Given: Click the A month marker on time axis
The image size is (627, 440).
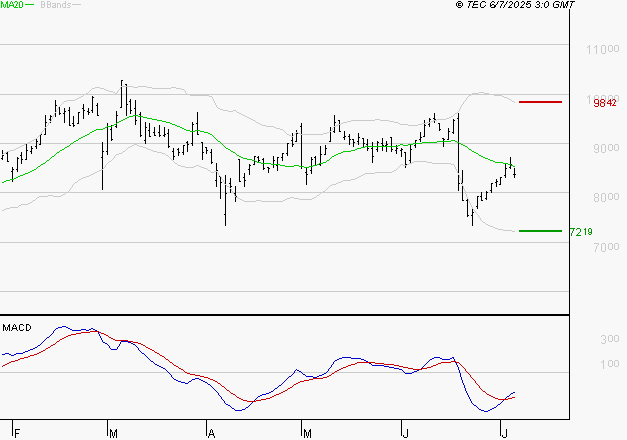Looking at the screenshot, I should (x=212, y=433).
